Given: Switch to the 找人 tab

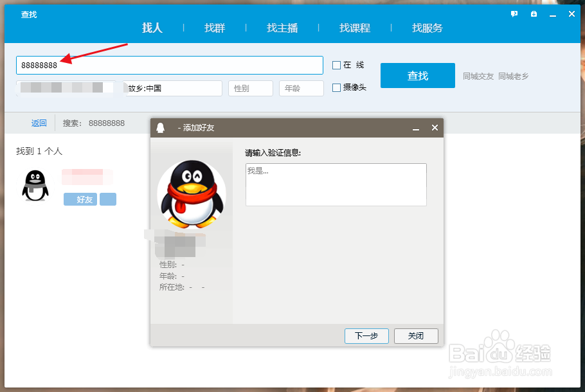Looking at the screenshot, I should 152,28.
